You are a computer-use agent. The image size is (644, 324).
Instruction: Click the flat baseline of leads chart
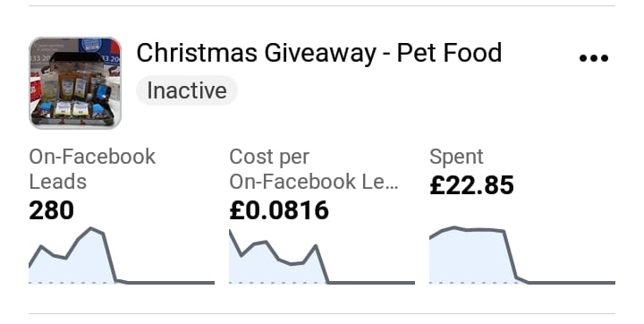pos(171,283)
